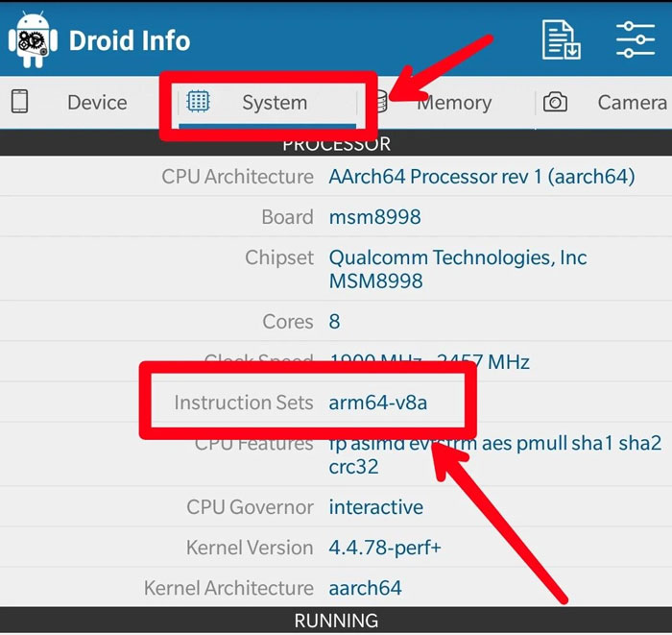Tap the CPU Architecture label

[237, 177]
